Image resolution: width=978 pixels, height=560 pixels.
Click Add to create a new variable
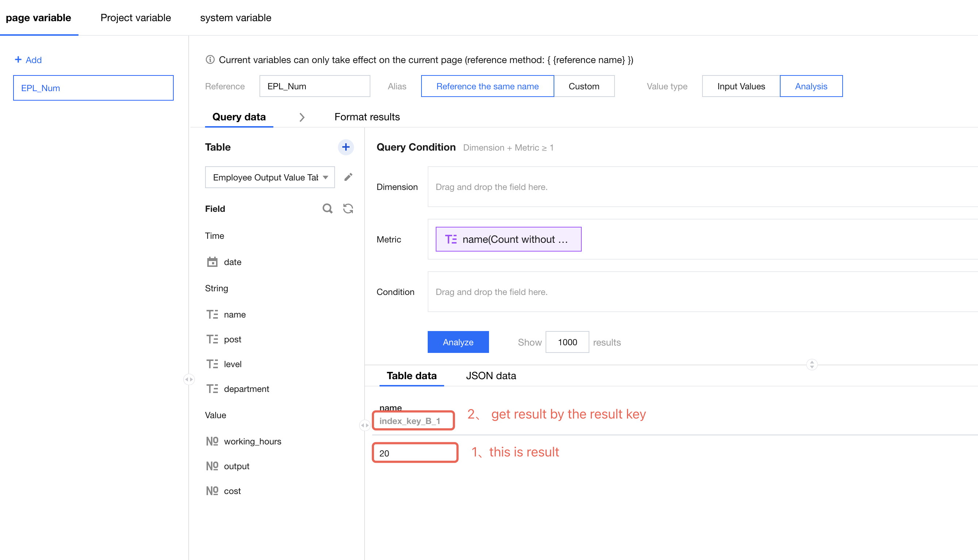(28, 60)
